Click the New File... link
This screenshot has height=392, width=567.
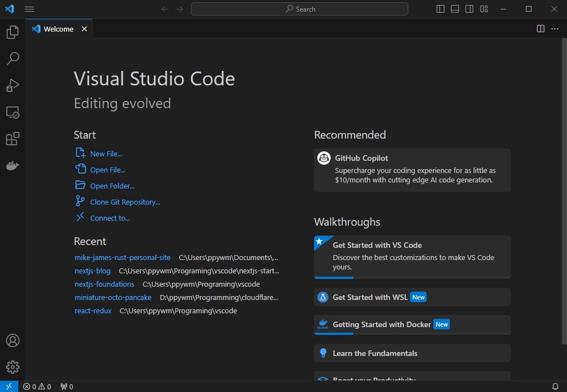(106, 154)
